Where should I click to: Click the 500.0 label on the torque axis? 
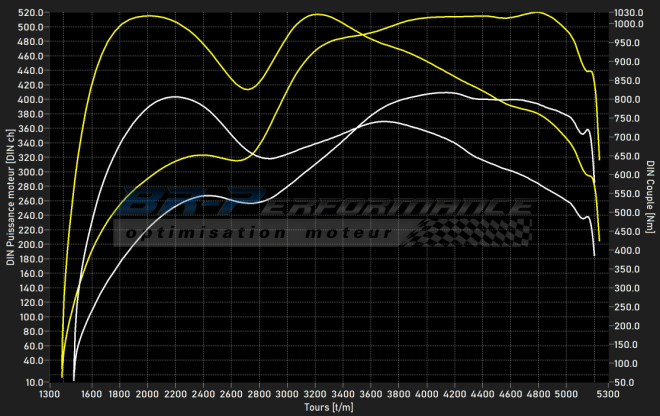coord(630,213)
